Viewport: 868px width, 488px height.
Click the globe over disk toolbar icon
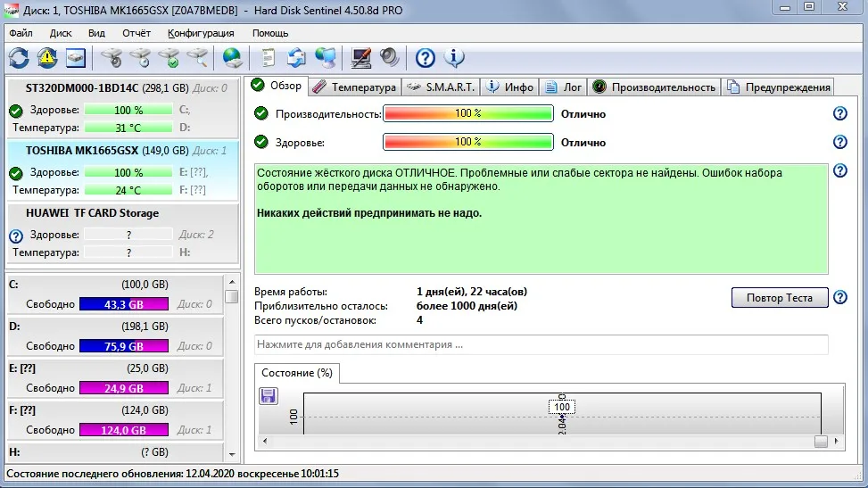point(232,58)
